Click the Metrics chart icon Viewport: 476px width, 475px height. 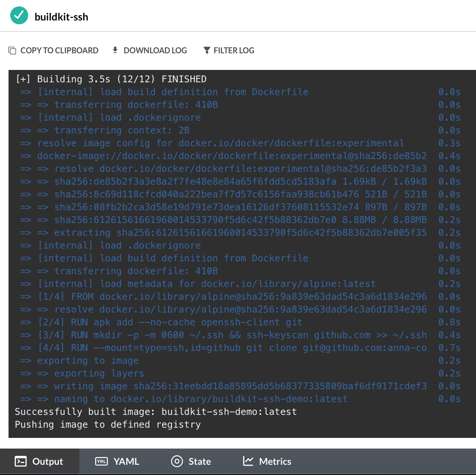pyautogui.click(x=248, y=461)
